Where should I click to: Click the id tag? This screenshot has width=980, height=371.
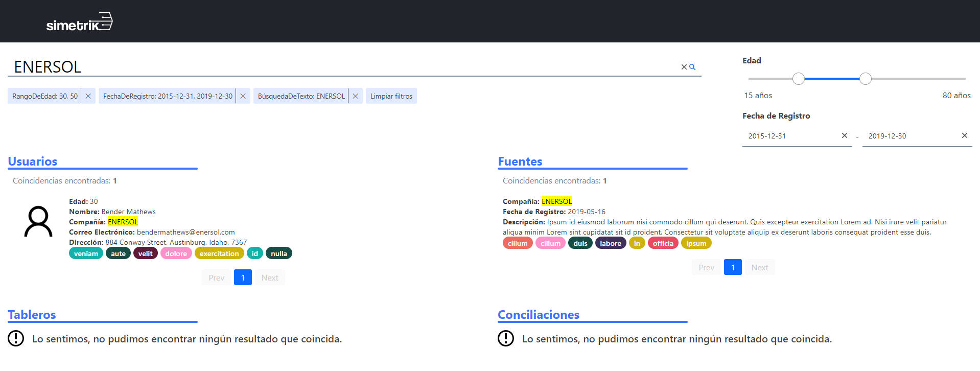[x=255, y=253]
